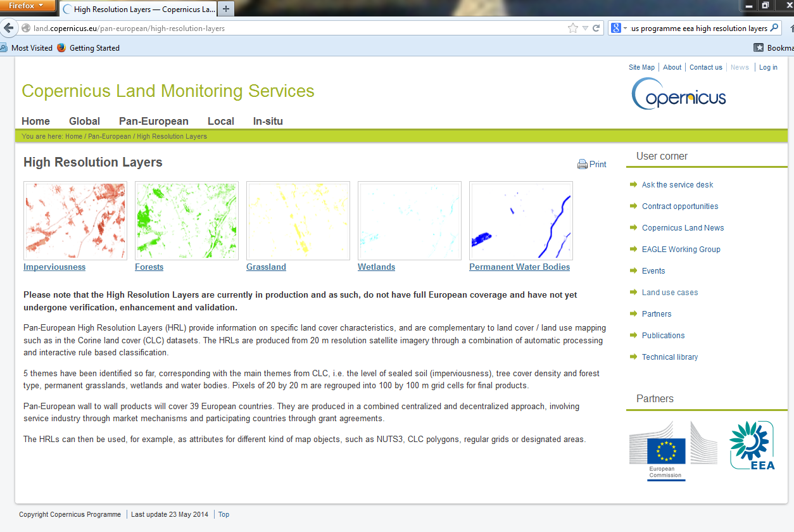The width and height of the screenshot is (794, 532).
Task: Click the green arrow beside Partners link
Action: point(633,313)
